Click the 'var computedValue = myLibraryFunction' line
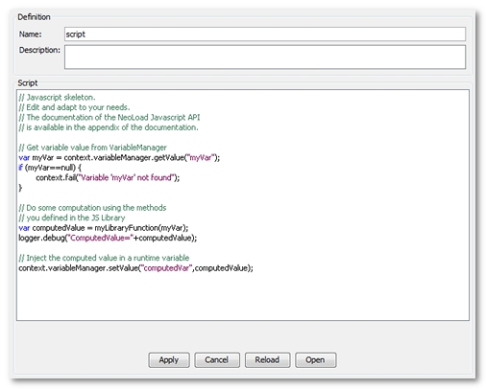This screenshot has height=389, width=486. (103, 228)
